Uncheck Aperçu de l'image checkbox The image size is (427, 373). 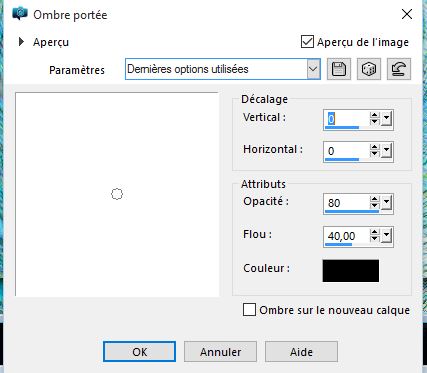tap(307, 42)
